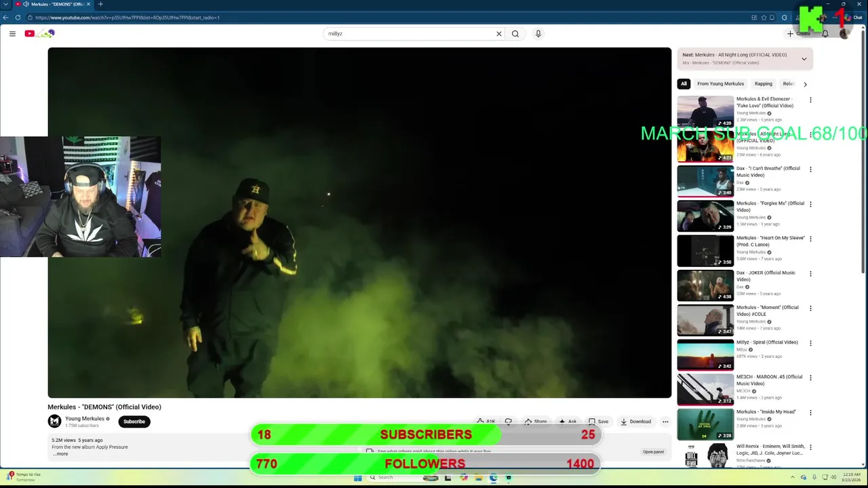The height and width of the screenshot is (488, 868).
Task: Click '5.2M views 5 years ago' text
Action: (77, 440)
